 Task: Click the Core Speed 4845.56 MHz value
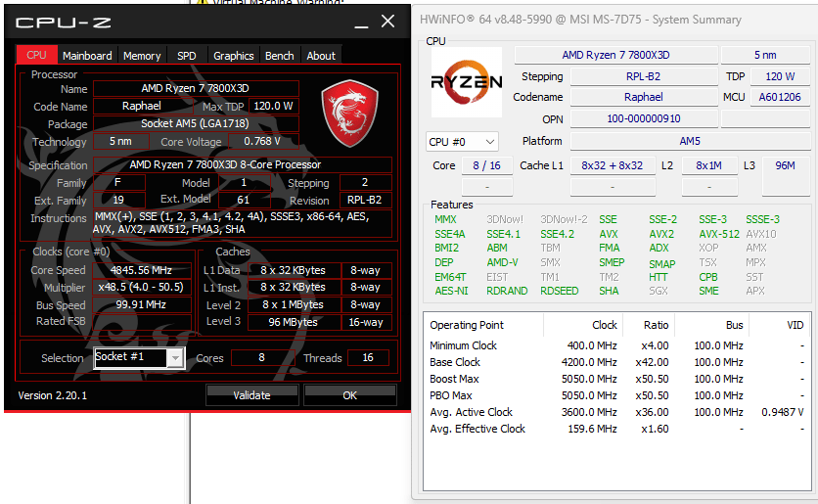(x=141, y=270)
